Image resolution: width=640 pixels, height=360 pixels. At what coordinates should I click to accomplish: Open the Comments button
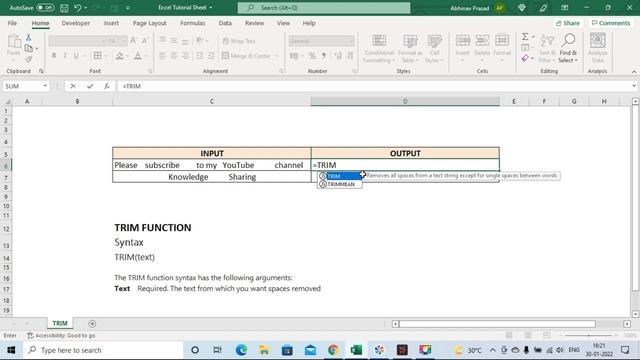tap(611, 23)
